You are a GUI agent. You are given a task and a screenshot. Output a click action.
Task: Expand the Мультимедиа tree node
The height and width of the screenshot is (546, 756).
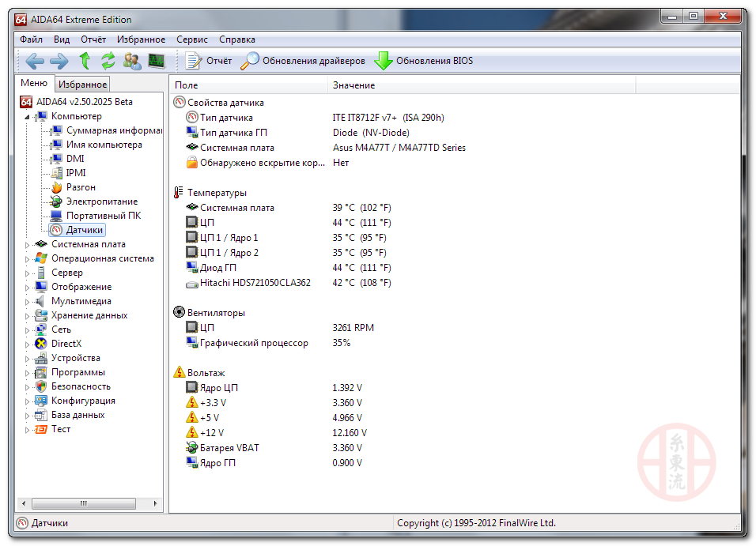coord(27,302)
